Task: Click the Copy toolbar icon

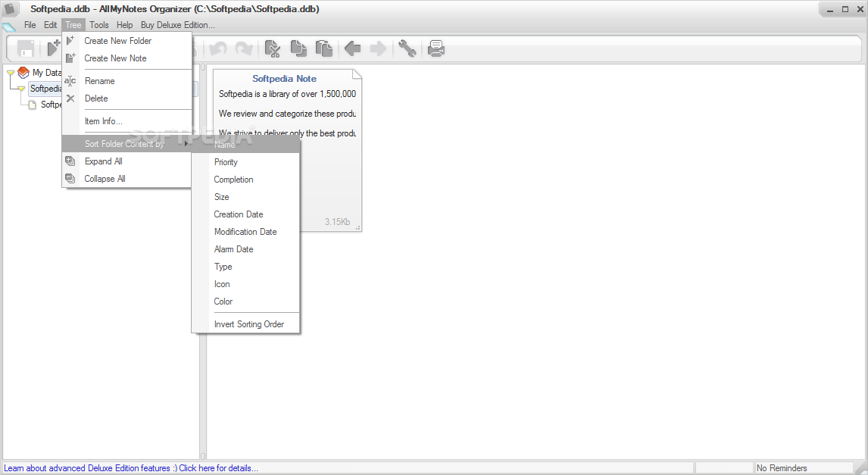Action: click(298, 48)
